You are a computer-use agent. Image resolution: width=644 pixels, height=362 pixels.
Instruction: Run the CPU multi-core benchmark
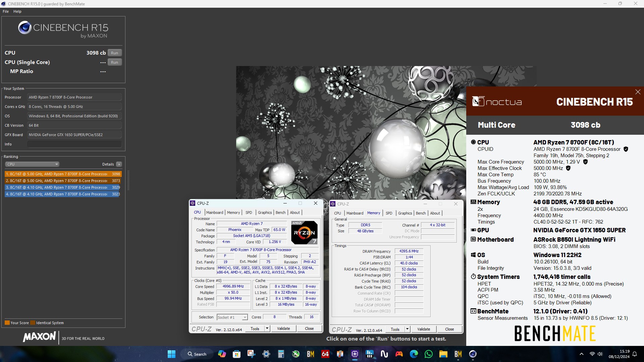[114, 53]
